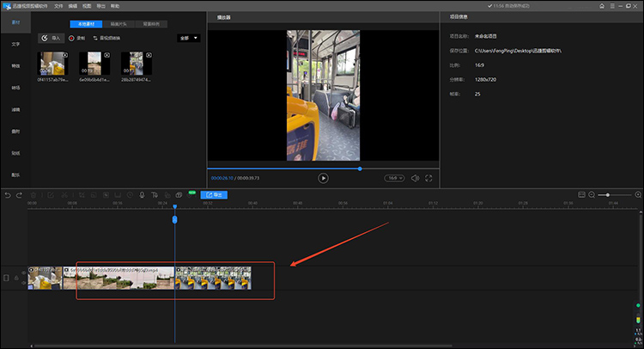Toggle mute on the video track
This screenshot has height=349, width=644.
click(x=23, y=283)
